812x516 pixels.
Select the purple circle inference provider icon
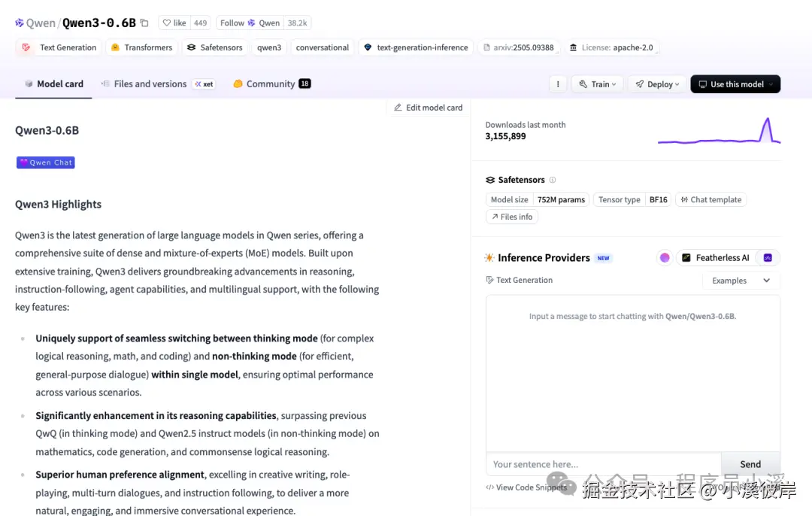665,257
